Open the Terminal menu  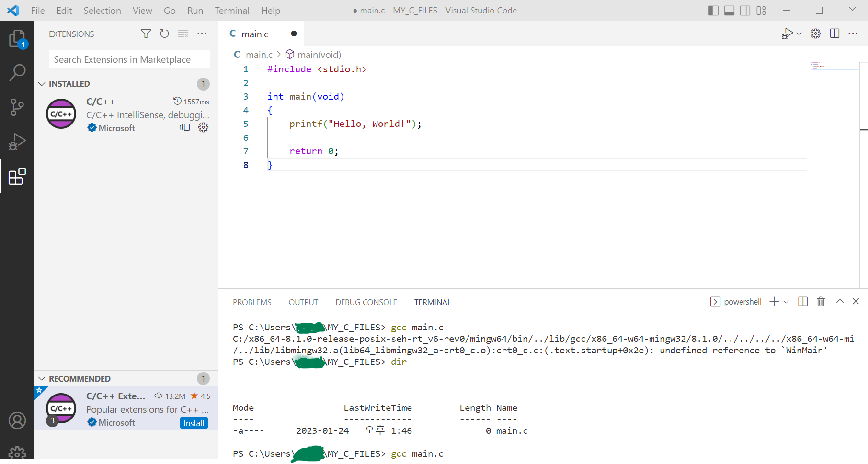(232, 11)
